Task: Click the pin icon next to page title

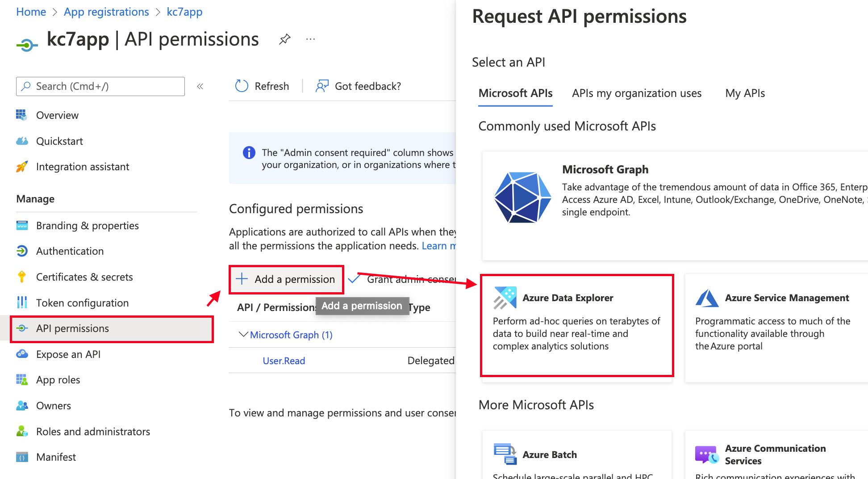Action: coord(285,39)
